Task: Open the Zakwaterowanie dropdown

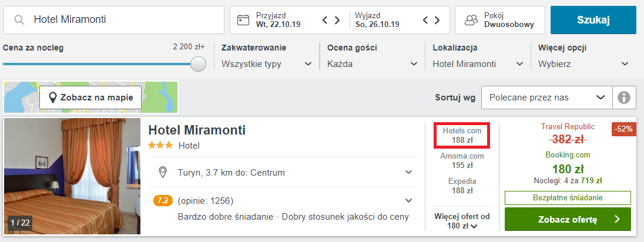Action: tap(267, 64)
